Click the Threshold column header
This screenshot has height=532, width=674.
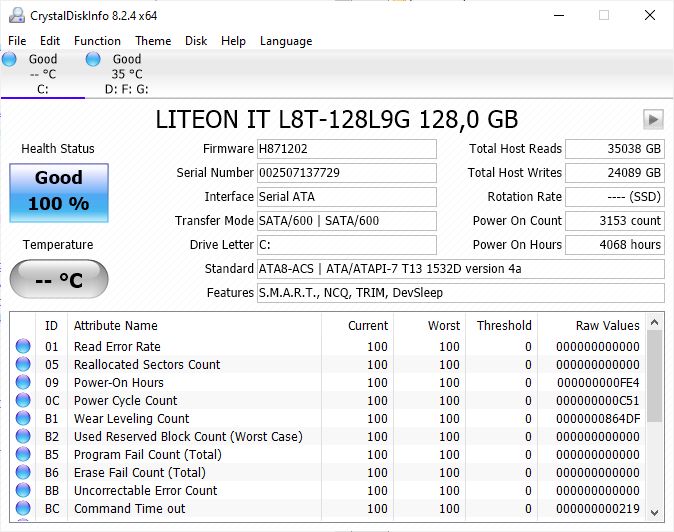click(504, 326)
